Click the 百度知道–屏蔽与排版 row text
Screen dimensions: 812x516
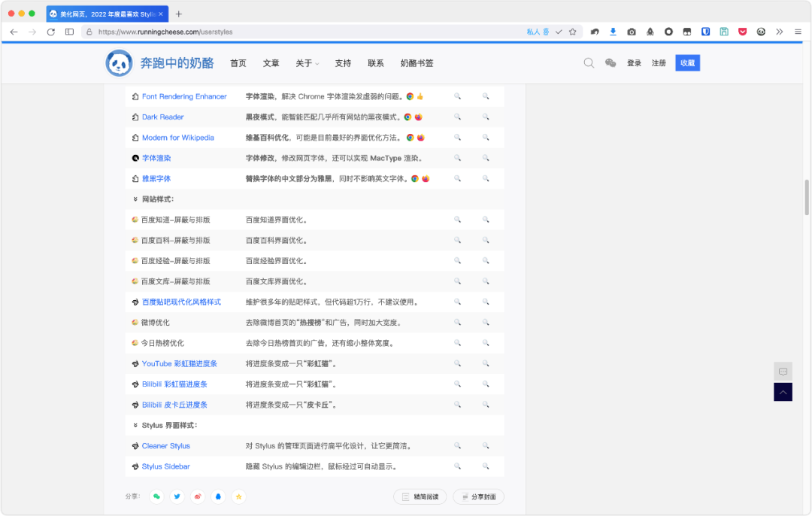pos(175,220)
